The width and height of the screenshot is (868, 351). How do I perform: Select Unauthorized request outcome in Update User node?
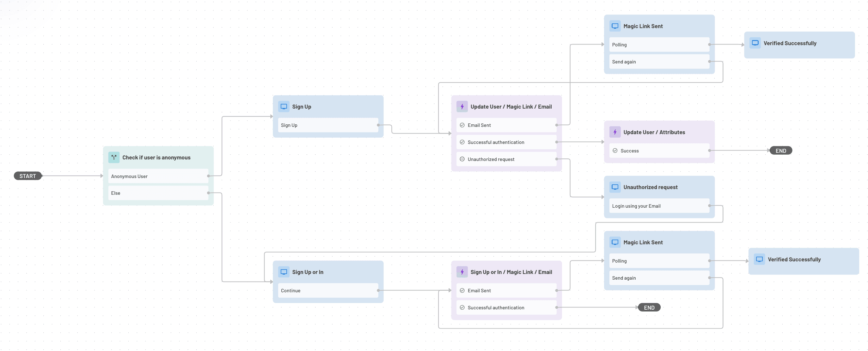coord(506,159)
